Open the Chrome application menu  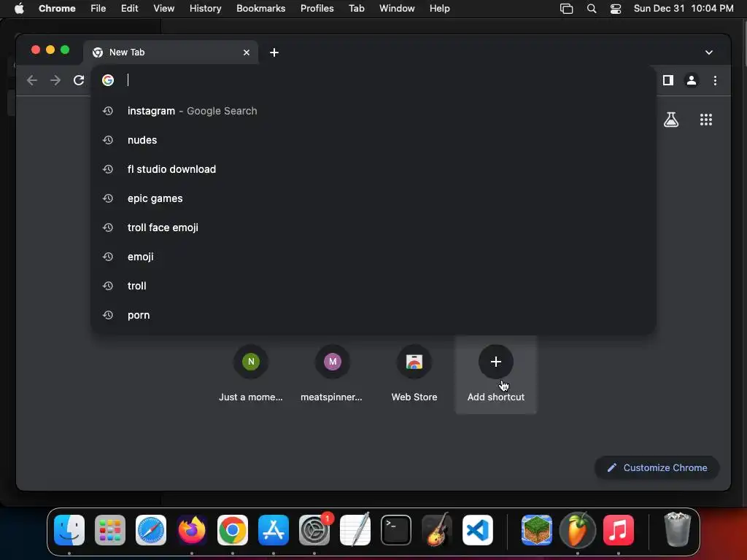click(x=57, y=9)
